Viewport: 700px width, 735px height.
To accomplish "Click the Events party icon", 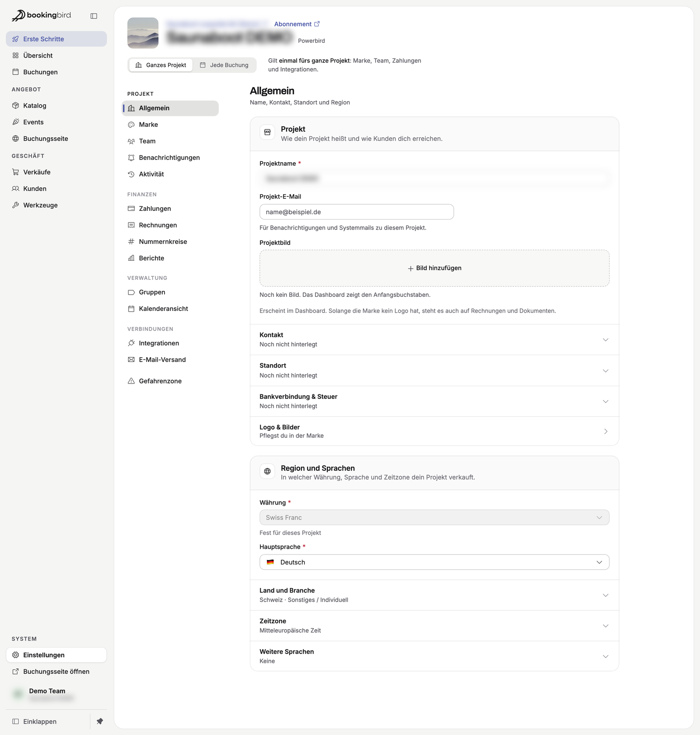I will click(16, 122).
